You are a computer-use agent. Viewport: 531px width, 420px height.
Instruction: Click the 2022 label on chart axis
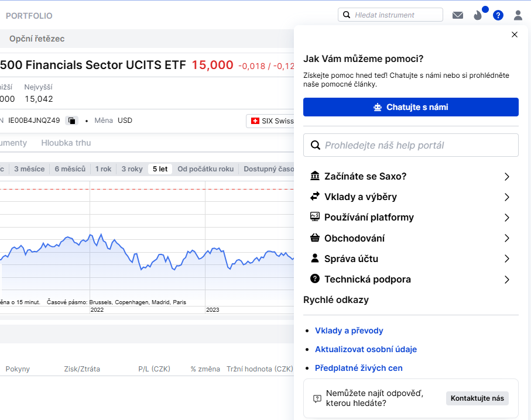(97, 309)
